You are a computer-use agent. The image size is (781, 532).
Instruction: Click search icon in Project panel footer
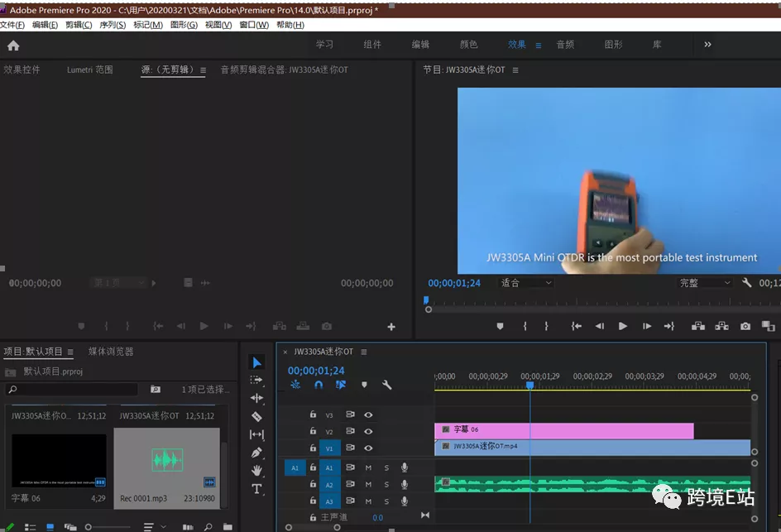click(208, 526)
